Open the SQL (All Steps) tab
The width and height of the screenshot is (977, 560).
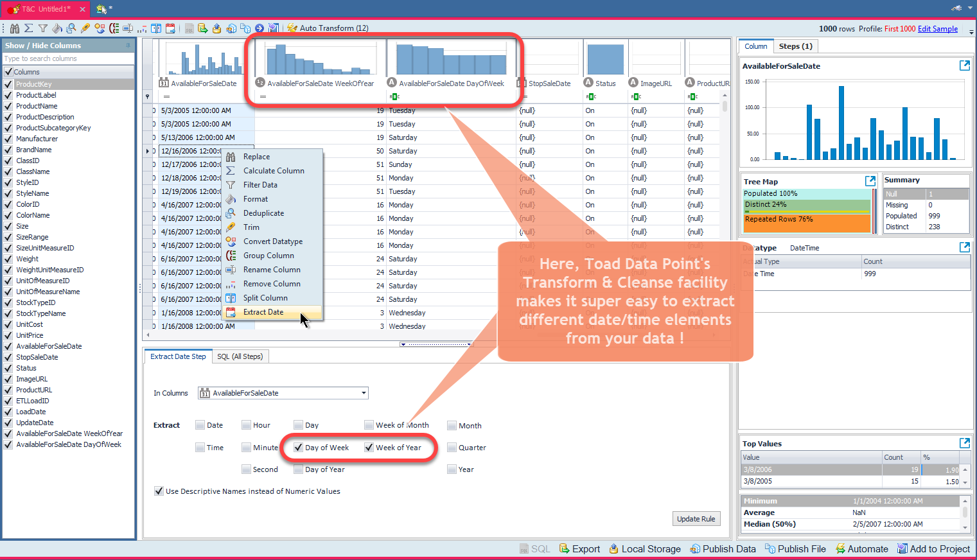point(240,356)
